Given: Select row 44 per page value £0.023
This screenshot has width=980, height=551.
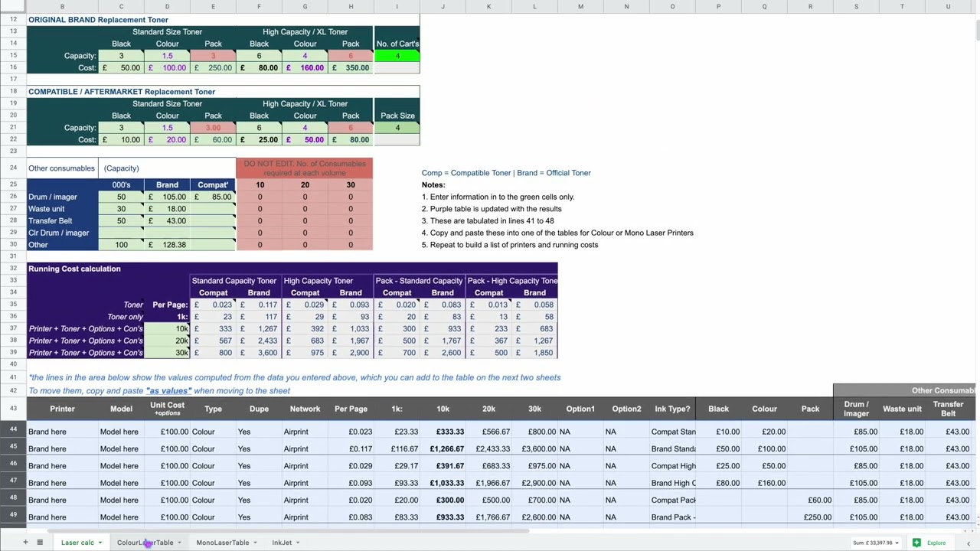Looking at the screenshot, I should pyautogui.click(x=351, y=432).
